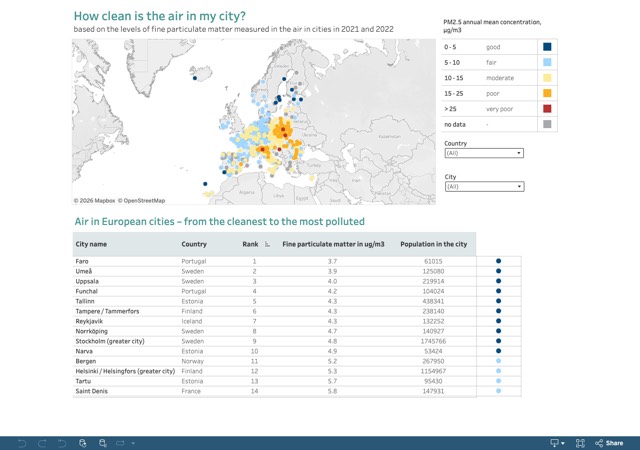Image resolution: width=640 pixels, height=450 pixels.
Task: Open the City filter dropdown
Action: [484, 187]
